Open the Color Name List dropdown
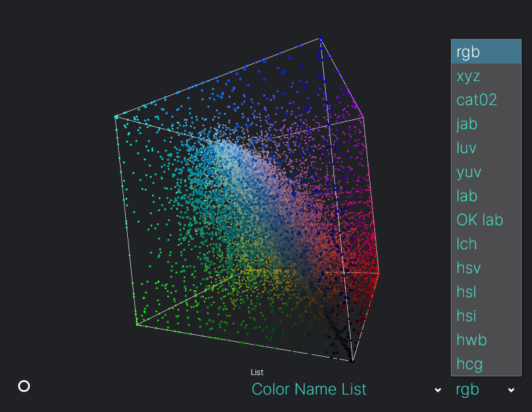 tap(346, 389)
